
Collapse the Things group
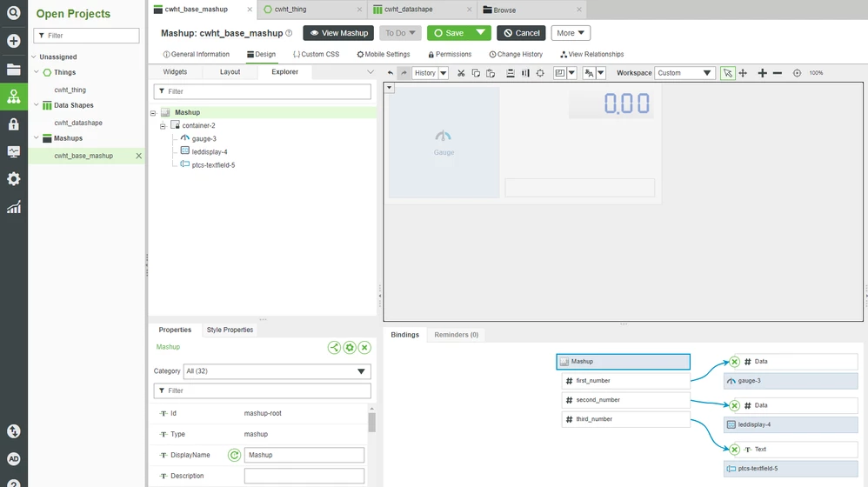pyautogui.click(x=37, y=72)
